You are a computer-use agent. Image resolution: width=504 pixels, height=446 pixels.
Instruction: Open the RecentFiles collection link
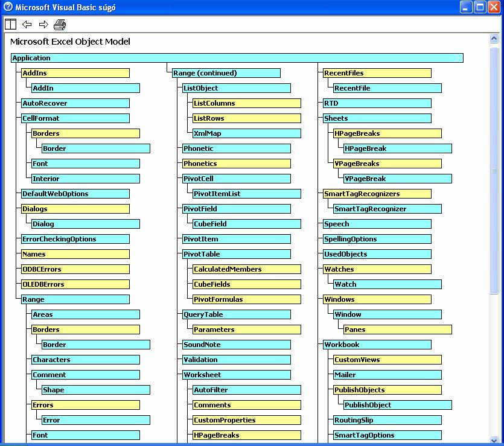coord(377,73)
